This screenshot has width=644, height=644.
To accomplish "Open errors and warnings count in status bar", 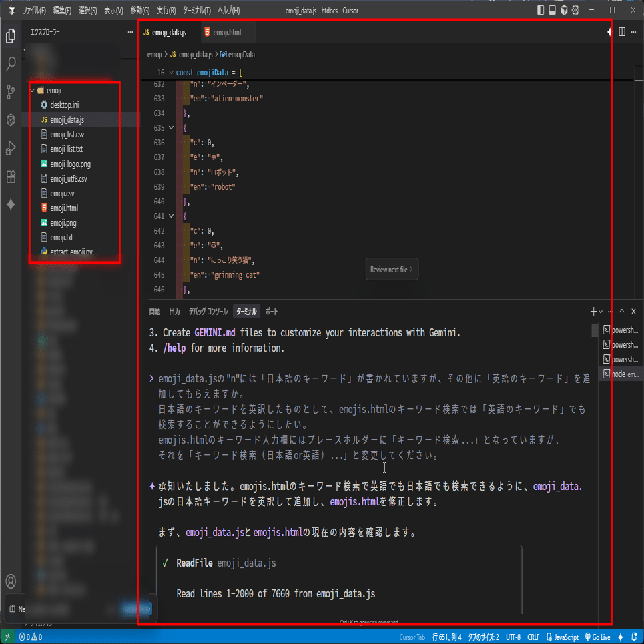I will point(31,637).
